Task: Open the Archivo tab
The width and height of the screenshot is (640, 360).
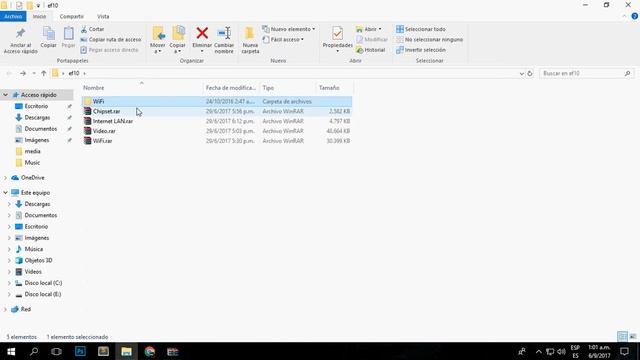Action: [x=13, y=16]
